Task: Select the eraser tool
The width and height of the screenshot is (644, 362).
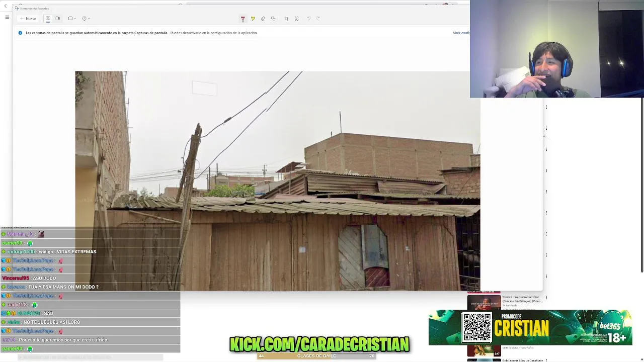Action: click(x=263, y=19)
